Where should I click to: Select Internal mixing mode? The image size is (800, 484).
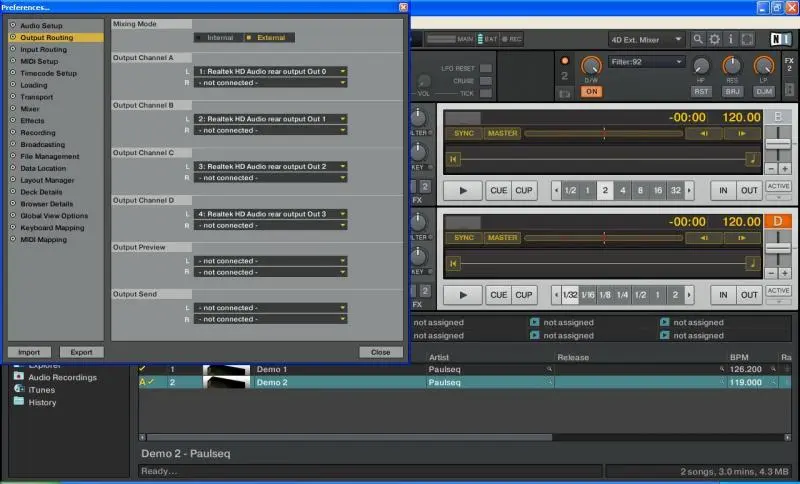click(218, 37)
